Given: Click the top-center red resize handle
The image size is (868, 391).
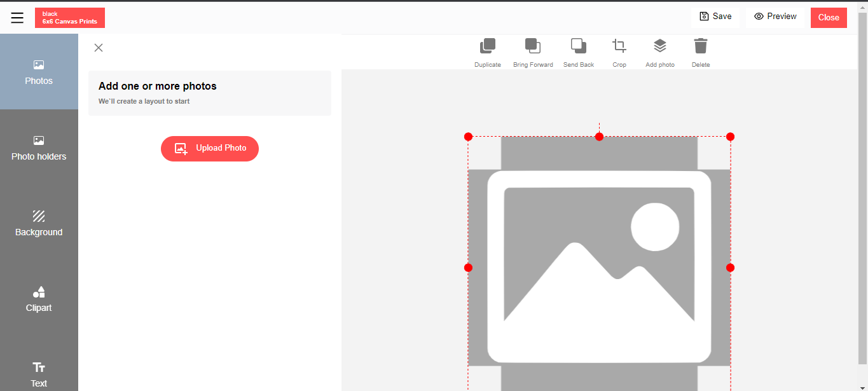Looking at the screenshot, I should click(599, 137).
